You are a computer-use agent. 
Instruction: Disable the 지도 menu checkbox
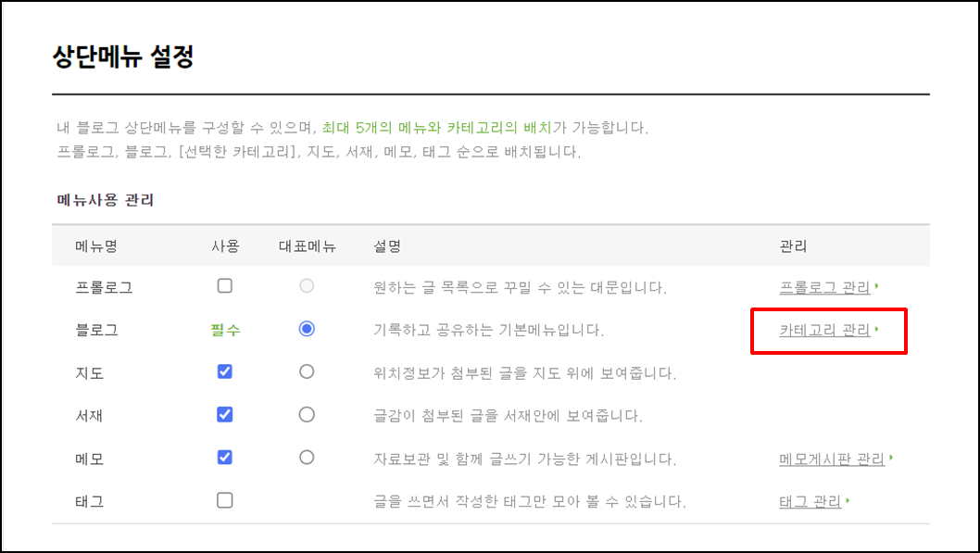click(x=224, y=372)
